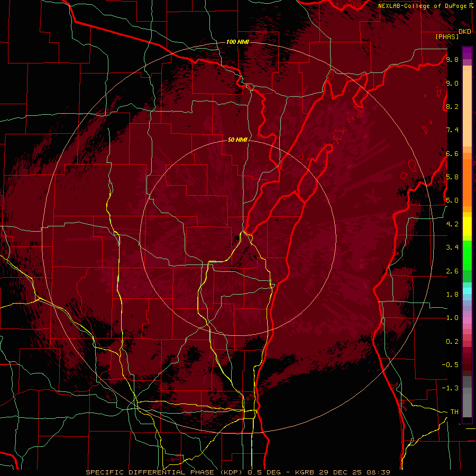Select the 0.2 scale value
The width and height of the screenshot is (476, 476).
point(452,342)
